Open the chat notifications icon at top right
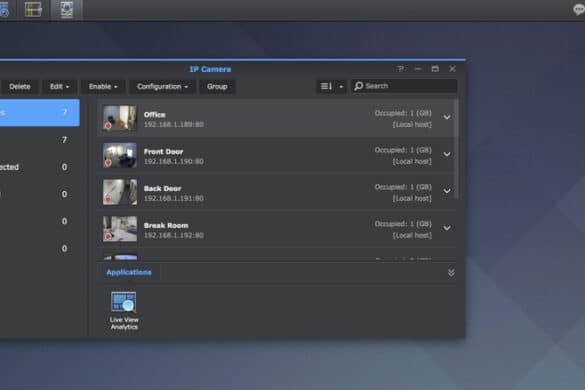585x390 pixels. tap(579, 9)
